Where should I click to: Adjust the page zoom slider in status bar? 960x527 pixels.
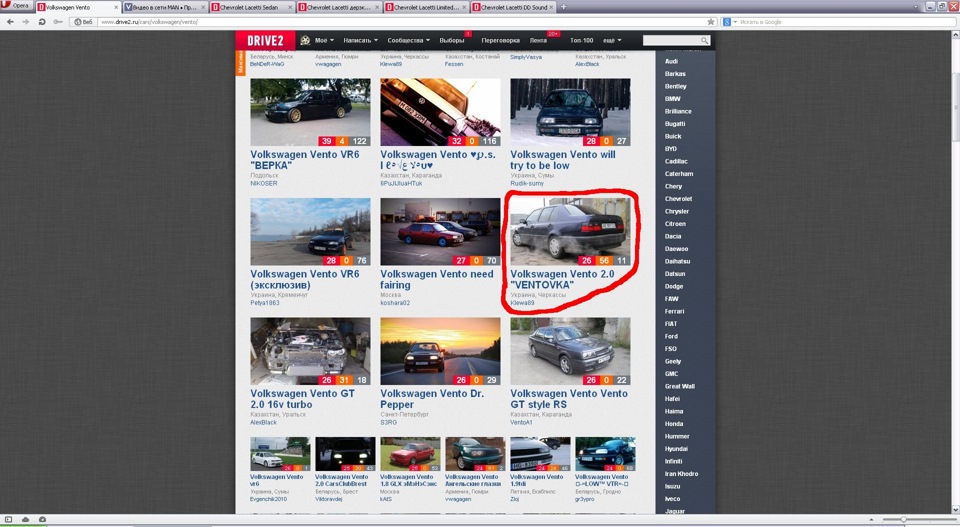(x=918, y=520)
